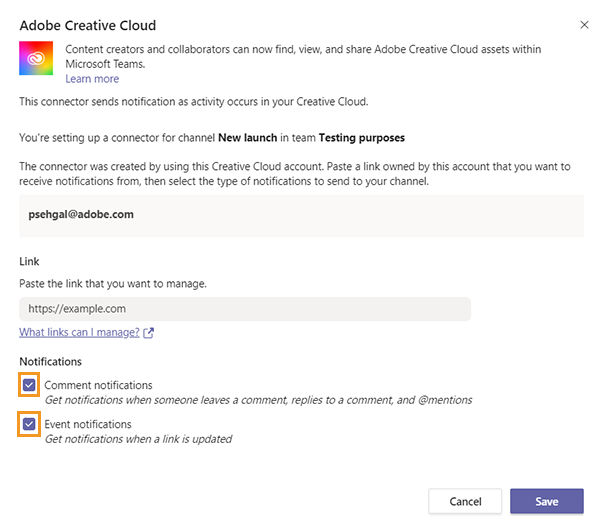Click the link URL input field
The image size is (600, 532).
(245, 309)
